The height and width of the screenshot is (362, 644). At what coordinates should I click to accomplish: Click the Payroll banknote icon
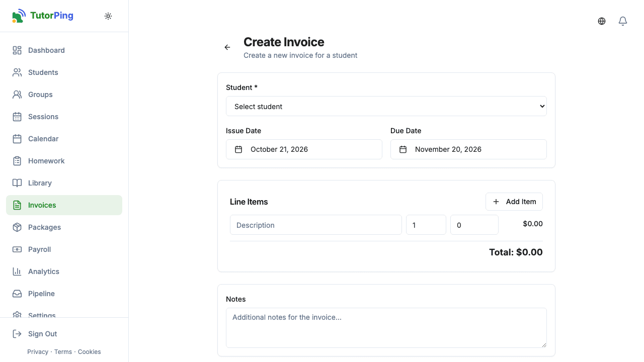(x=17, y=249)
